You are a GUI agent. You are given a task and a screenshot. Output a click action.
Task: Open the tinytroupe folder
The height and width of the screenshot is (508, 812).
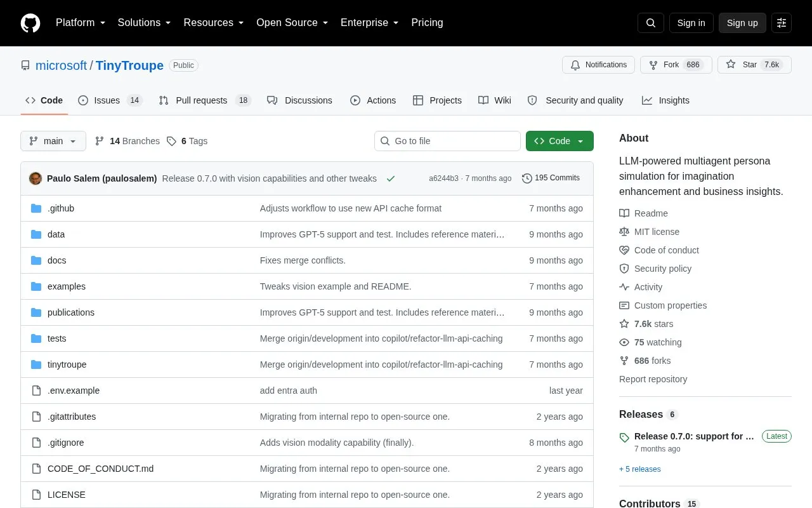[67, 364]
